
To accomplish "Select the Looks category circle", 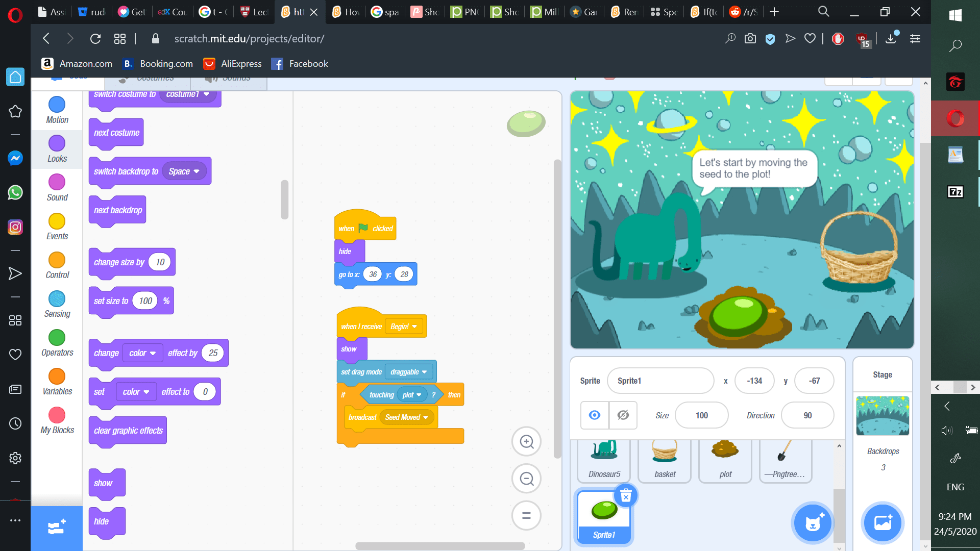I will pos(57,143).
